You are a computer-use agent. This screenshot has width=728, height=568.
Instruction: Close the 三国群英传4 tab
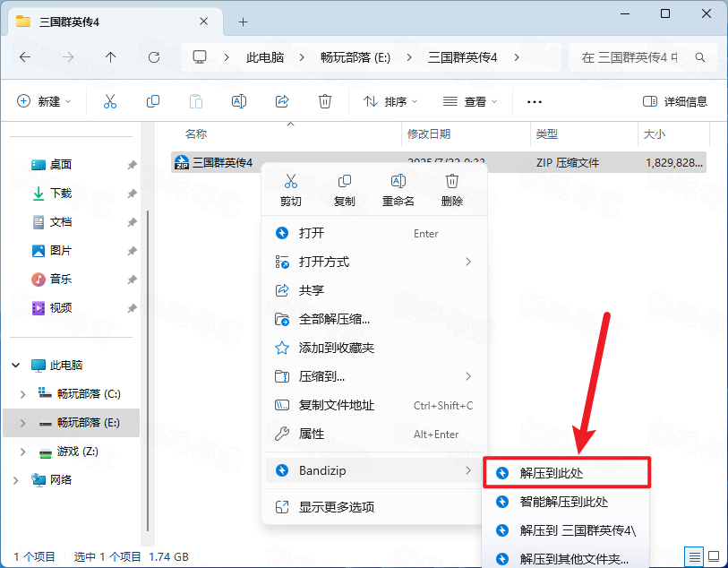click(x=203, y=22)
